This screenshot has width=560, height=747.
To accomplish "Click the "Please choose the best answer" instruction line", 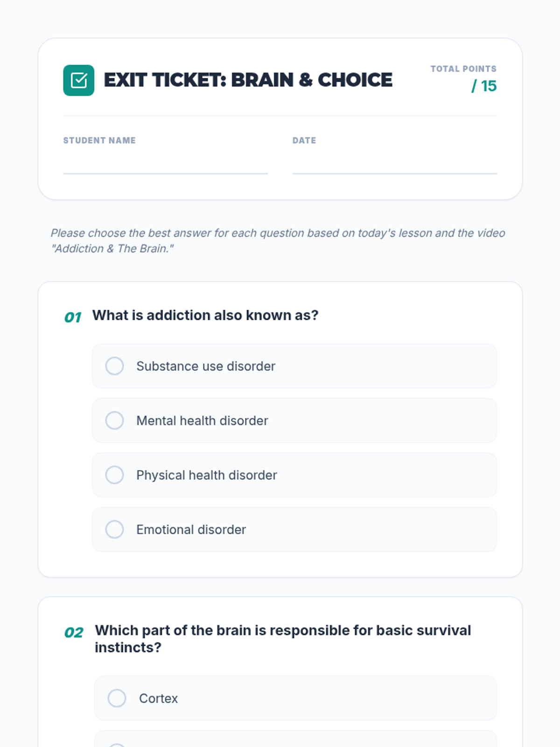I will click(x=278, y=233).
